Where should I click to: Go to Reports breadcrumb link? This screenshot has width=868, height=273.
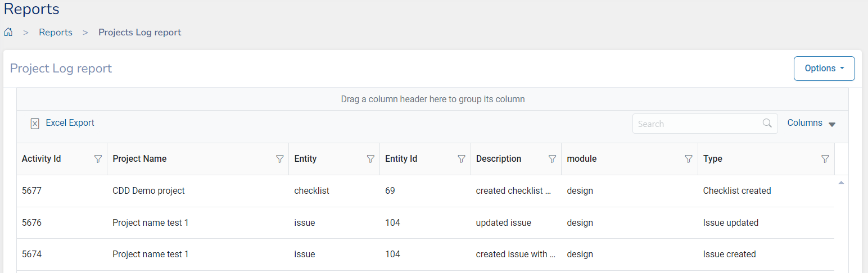(56, 32)
